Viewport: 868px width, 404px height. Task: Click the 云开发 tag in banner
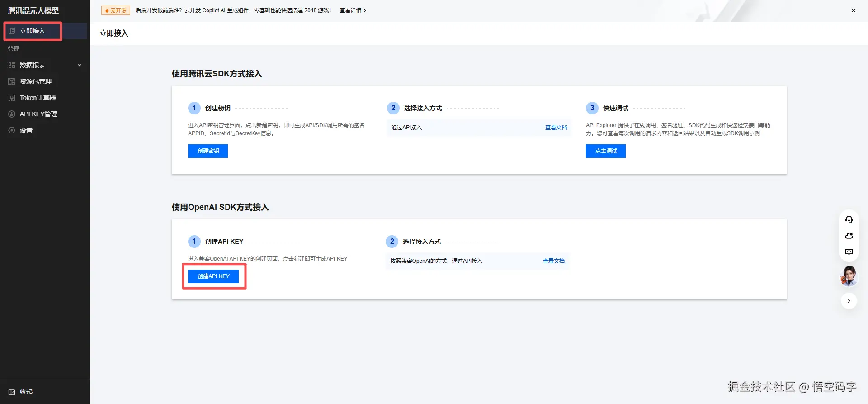[x=116, y=10]
